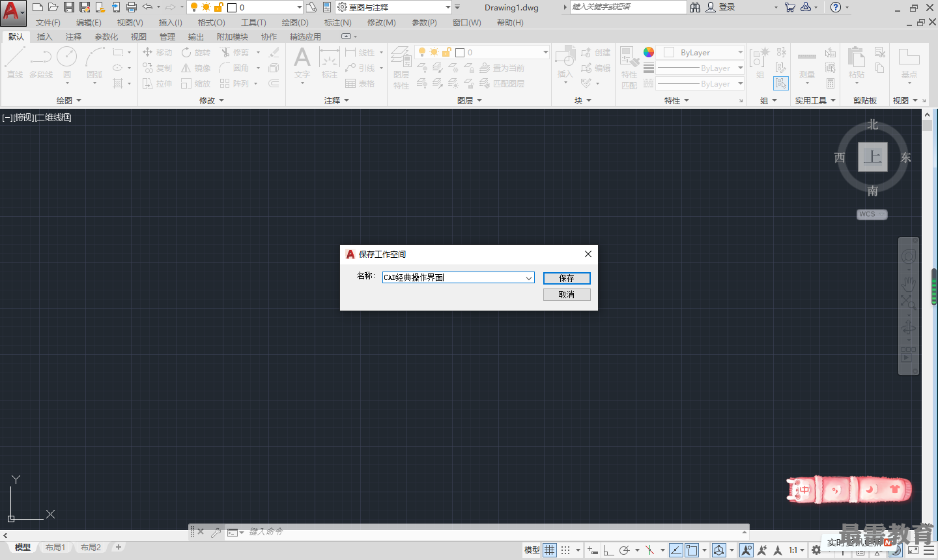Select the 圆 circle tool
Screen dimensions: 938x560
point(67,65)
